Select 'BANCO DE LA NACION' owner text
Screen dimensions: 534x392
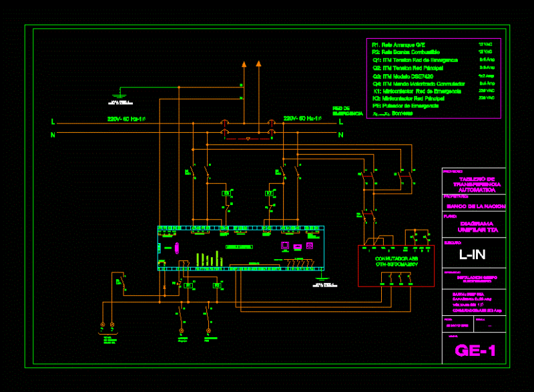point(476,206)
